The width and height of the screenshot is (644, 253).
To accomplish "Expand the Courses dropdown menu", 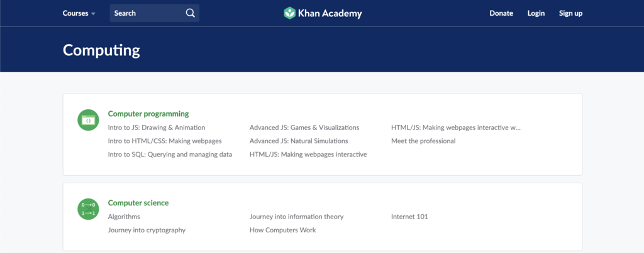I will (79, 13).
